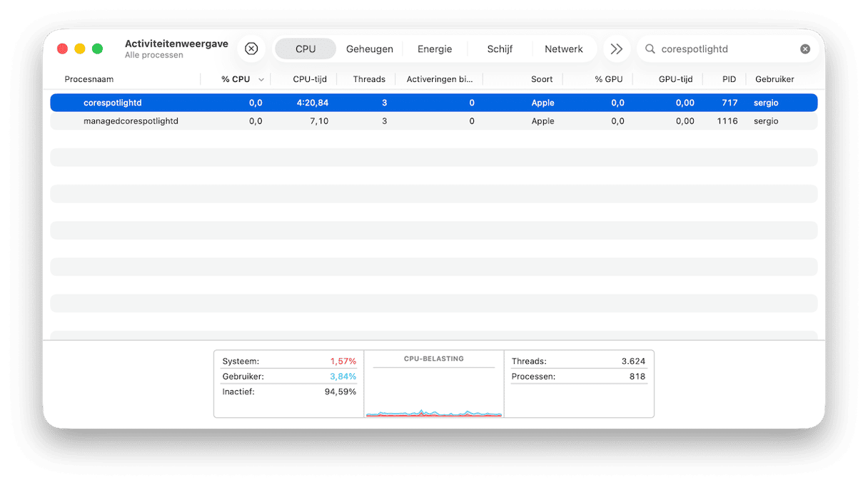Sort by the % CPU column header
The width and height of the screenshot is (868, 485).
click(236, 79)
